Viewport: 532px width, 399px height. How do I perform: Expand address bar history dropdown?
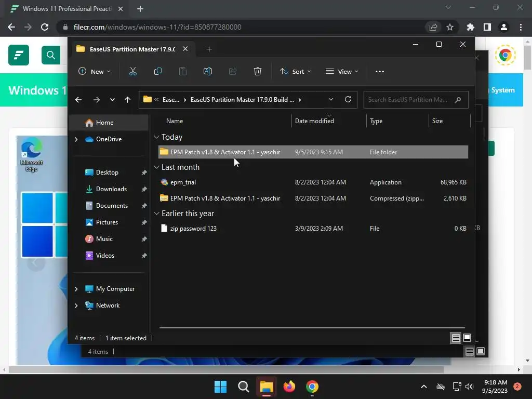tap(331, 99)
